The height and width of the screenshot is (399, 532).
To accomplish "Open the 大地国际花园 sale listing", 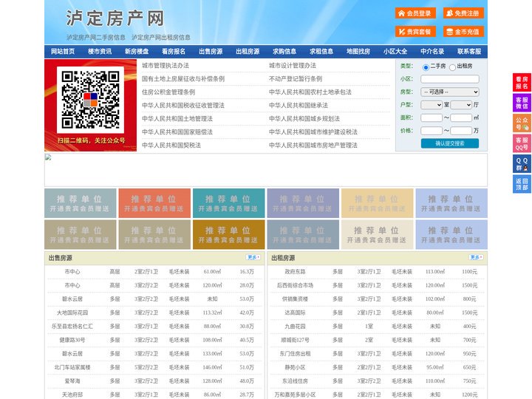I will pyautogui.click(x=72, y=313).
